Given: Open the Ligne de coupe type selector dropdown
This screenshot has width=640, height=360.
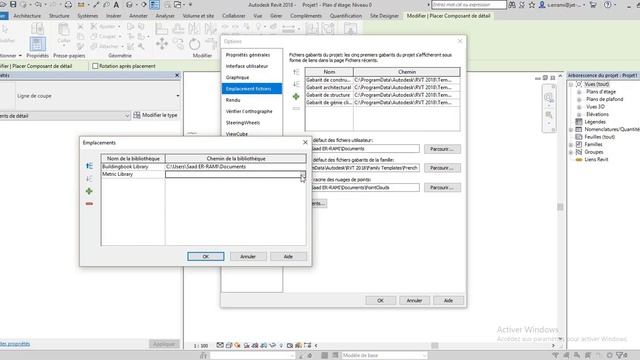Looking at the screenshot, I should point(178,96).
